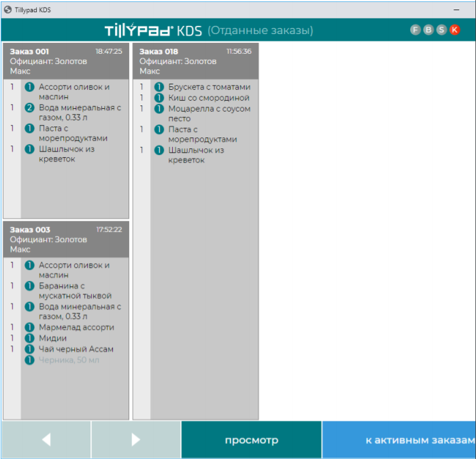
Task: Click course badge for Ассорти оливок in Заказ 003
Action: (29, 265)
